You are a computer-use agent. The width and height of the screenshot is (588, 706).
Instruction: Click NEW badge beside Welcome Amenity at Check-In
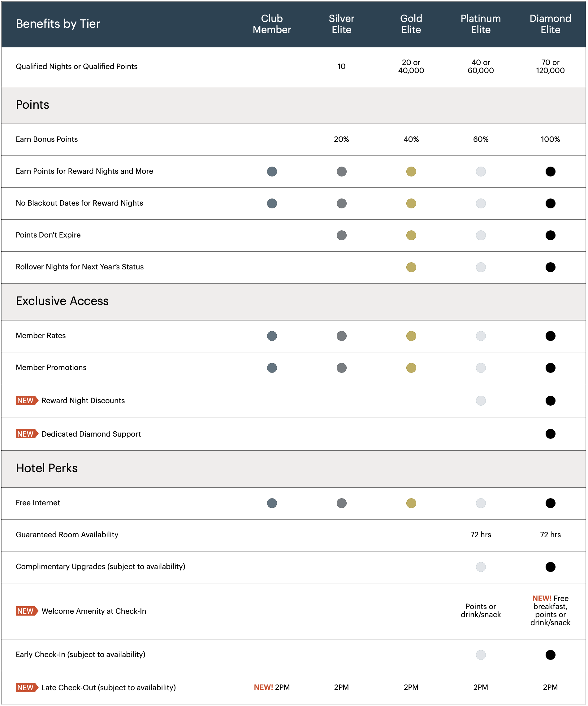coord(27,611)
